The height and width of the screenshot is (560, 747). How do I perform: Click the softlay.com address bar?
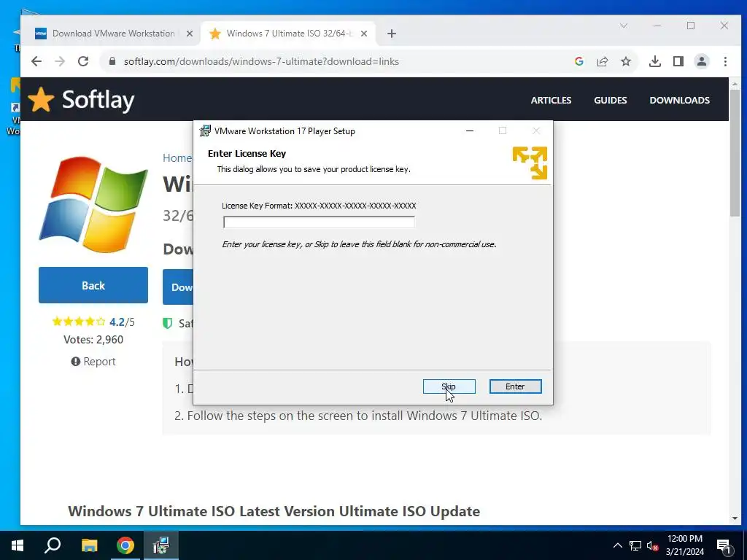261,61
